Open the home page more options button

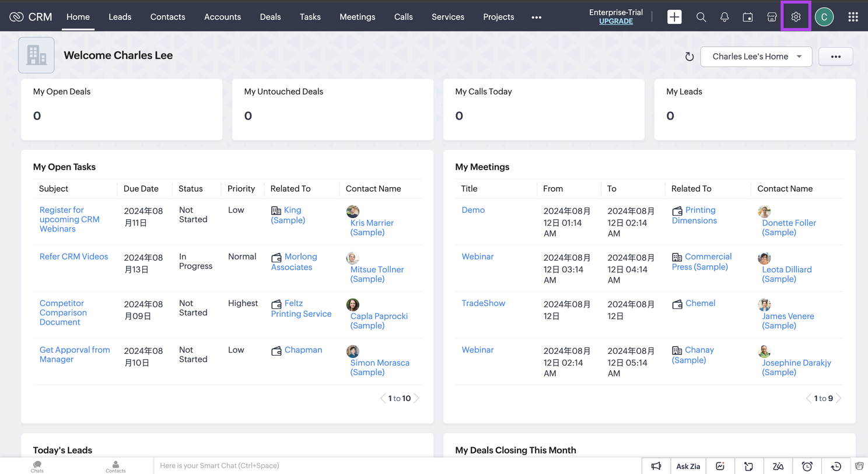coord(835,57)
